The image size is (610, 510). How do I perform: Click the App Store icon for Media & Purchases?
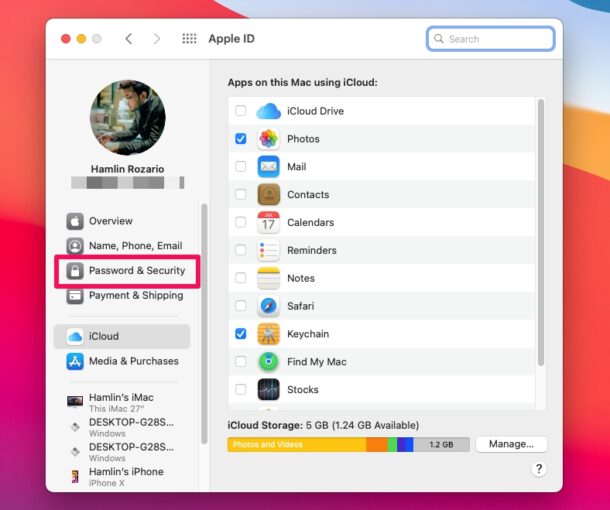pos(75,361)
